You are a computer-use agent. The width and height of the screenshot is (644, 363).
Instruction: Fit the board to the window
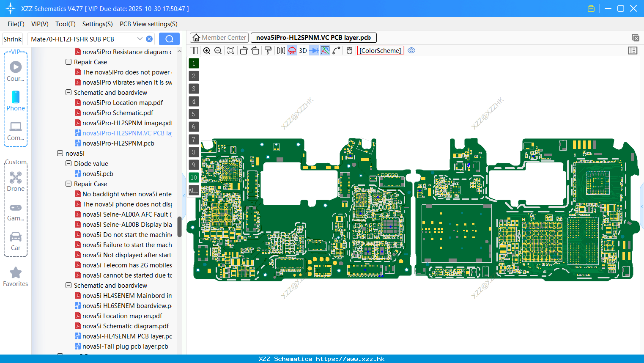[231, 51]
